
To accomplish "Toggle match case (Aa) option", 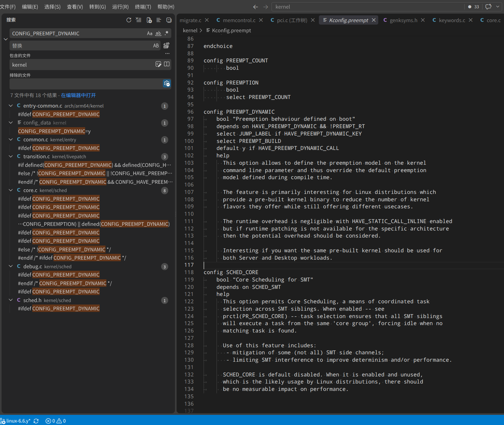I will pos(150,33).
